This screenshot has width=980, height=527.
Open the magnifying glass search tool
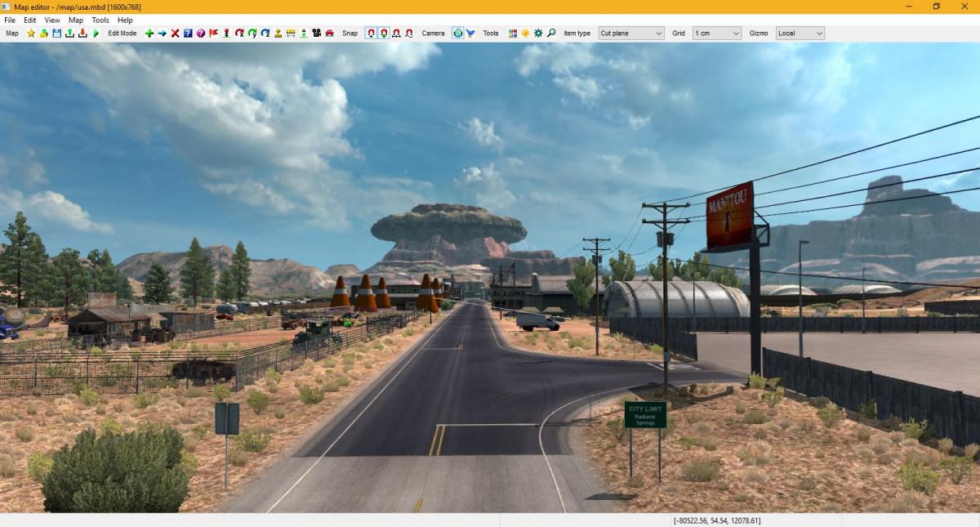[x=551, y=33]
